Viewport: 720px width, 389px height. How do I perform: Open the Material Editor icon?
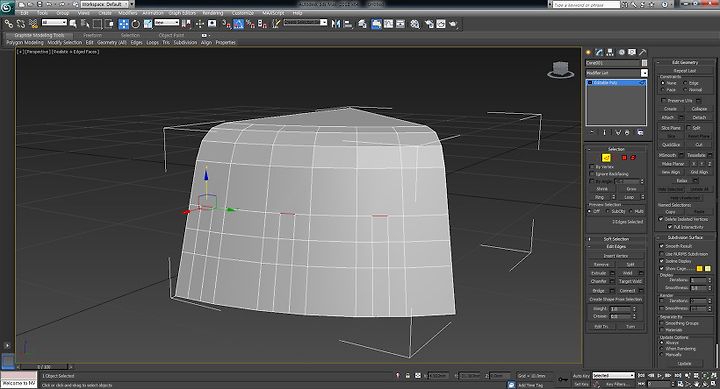[415, 24]
